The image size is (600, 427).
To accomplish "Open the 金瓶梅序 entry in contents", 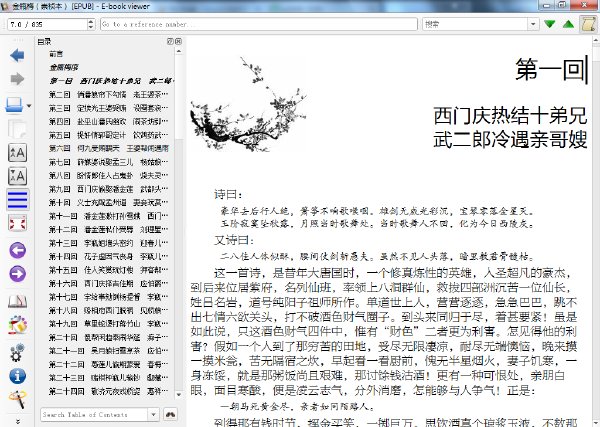I will (64, 67).
